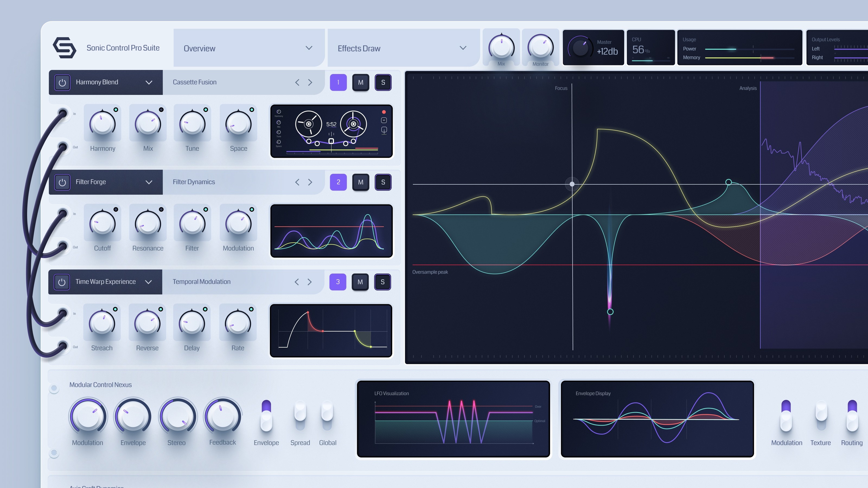Click the Cutoff knob in Filter Forge
This screenshot has height=488, width=868.
[103, 224]
